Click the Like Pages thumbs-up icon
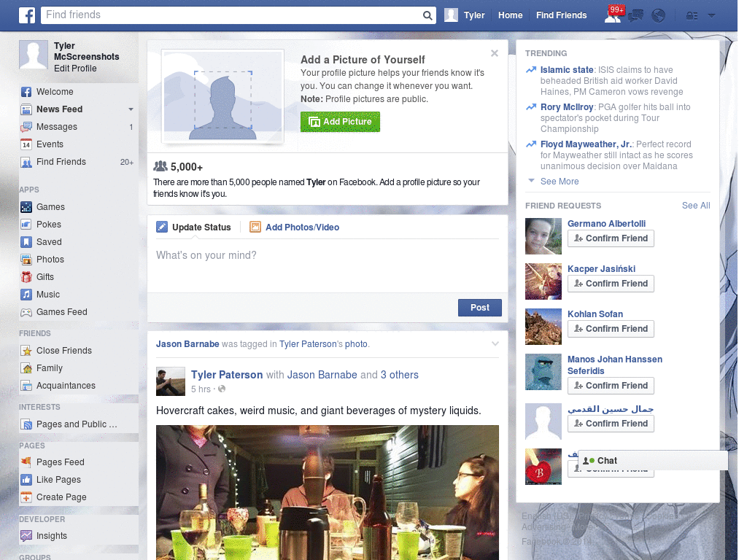The image size is (747, 560). (x=26, y=480)
